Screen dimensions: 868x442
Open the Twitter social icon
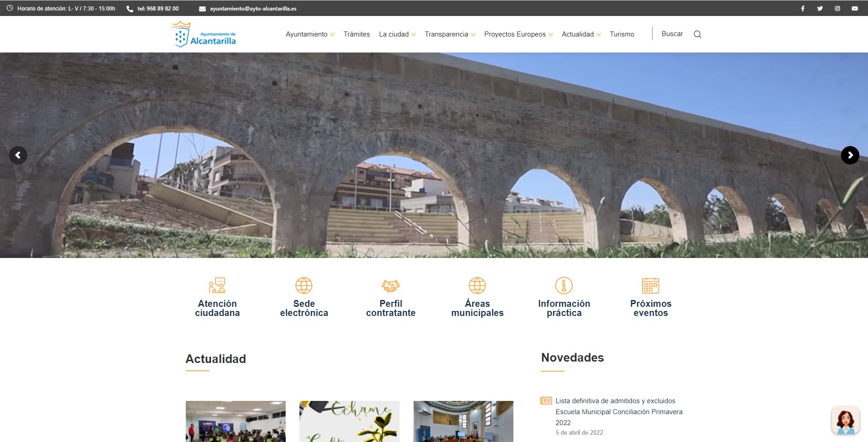(820, 9)
